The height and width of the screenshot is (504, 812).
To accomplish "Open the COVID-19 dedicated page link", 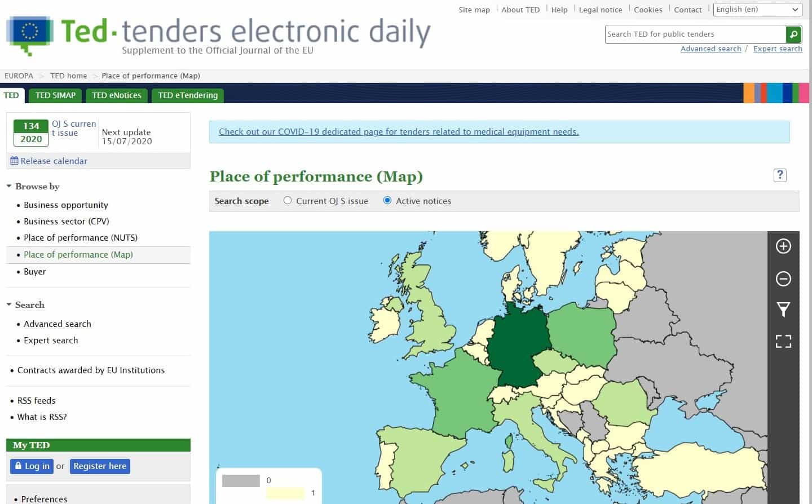I will (x=399, y=132).
